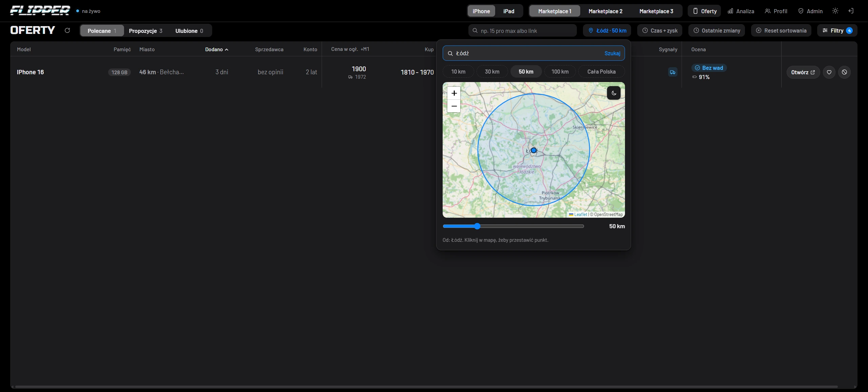Zoom out on the map
This screenshot has height=392, width=868.
[x=454, y=106]
